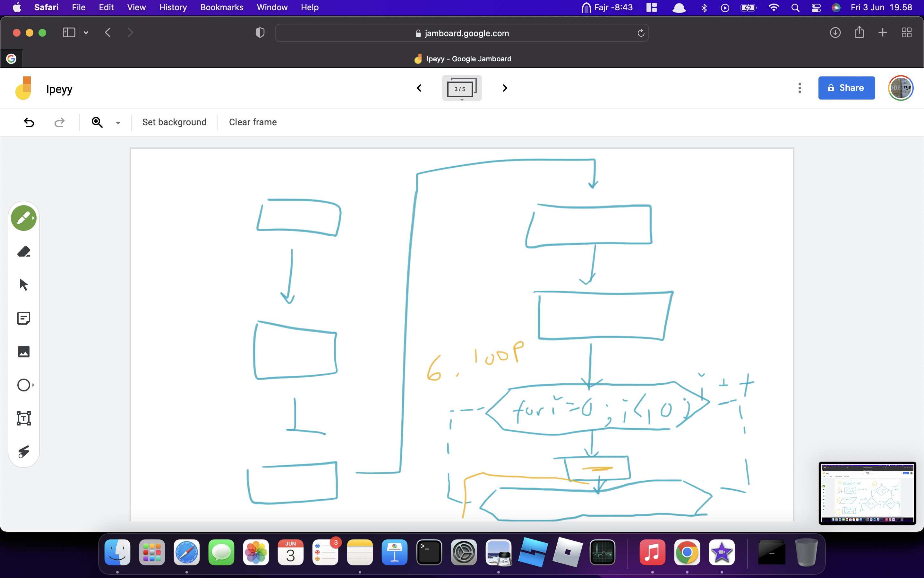Open Safari privacy shield report

(x=260, y=33)
